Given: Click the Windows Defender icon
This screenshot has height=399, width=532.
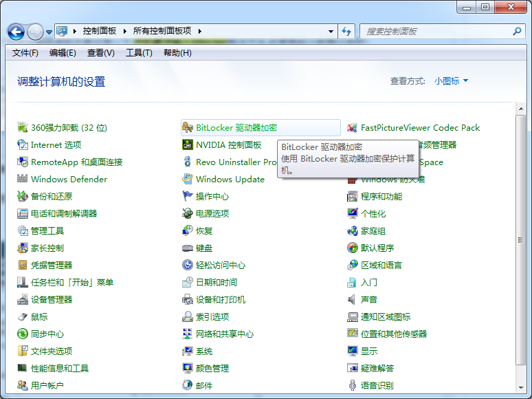Looking at the screenshot, I should [23, 180].
